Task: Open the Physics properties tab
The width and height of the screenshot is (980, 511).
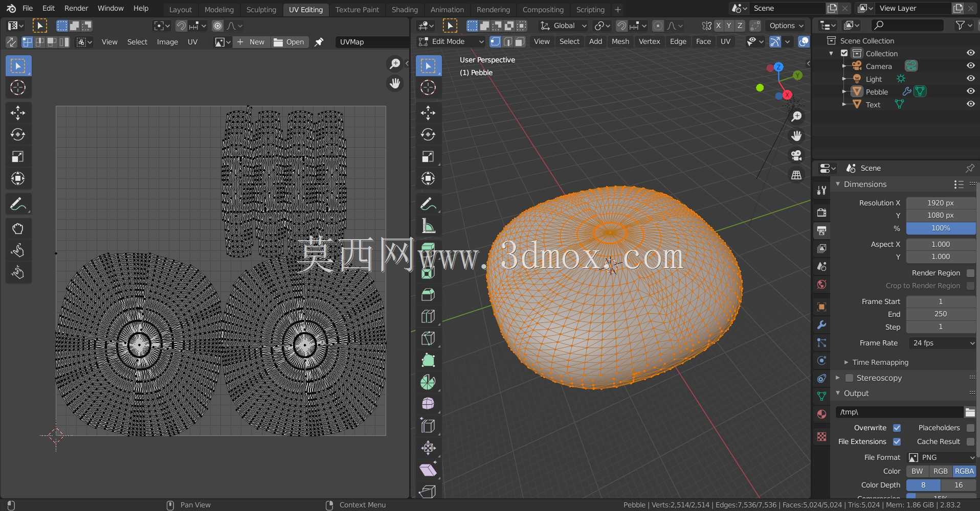Action: point(821,361)
